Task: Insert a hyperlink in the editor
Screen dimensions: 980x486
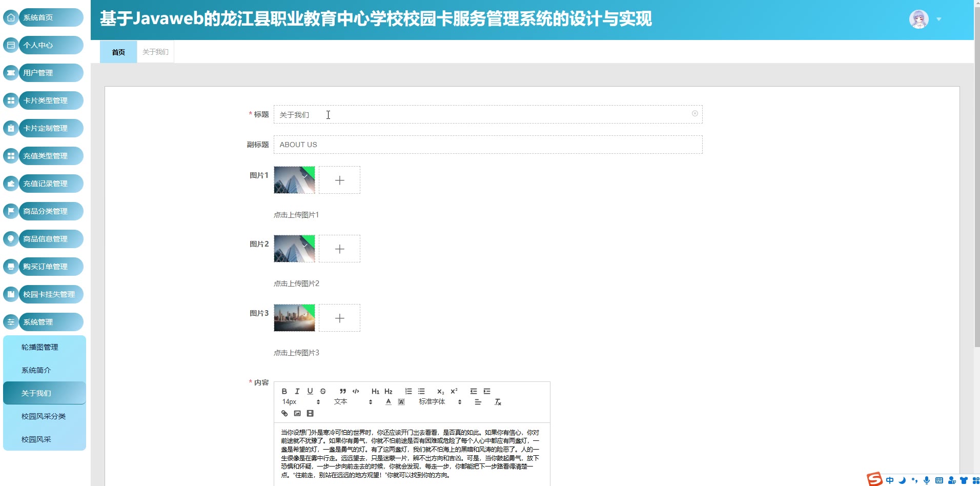Action: 284,413
